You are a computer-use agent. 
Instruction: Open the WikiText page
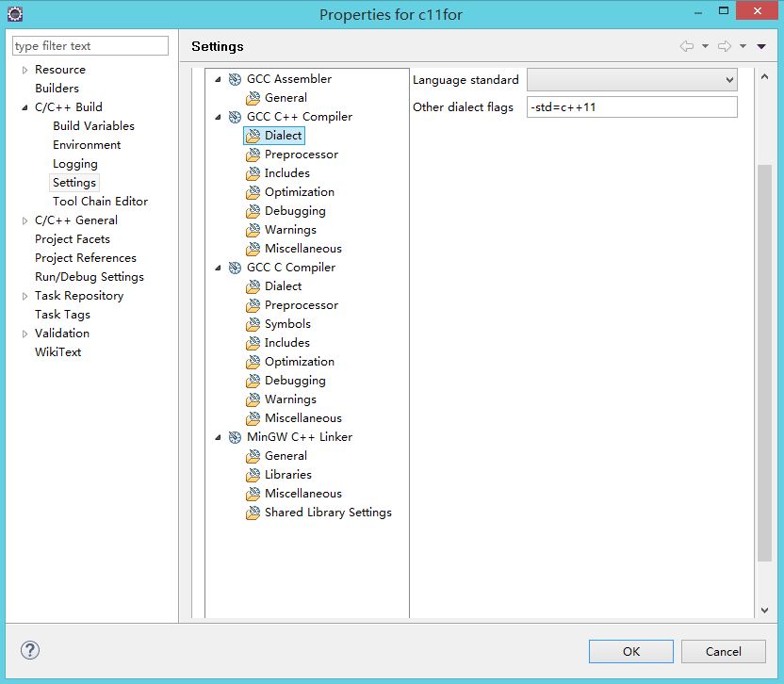[x=57, y=352]
